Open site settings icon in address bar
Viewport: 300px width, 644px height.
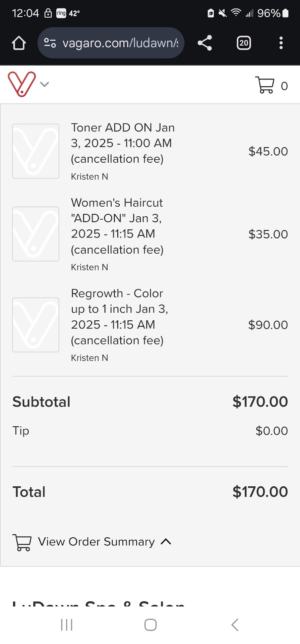point(50,43)
